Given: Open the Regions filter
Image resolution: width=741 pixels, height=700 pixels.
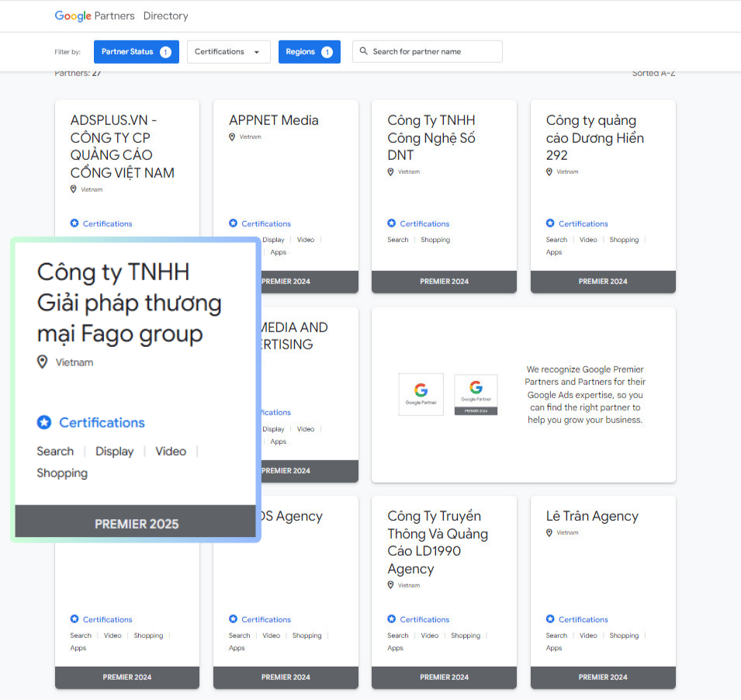Looking at the screenshot, I should pyautogui.click(x=309, y=51).
